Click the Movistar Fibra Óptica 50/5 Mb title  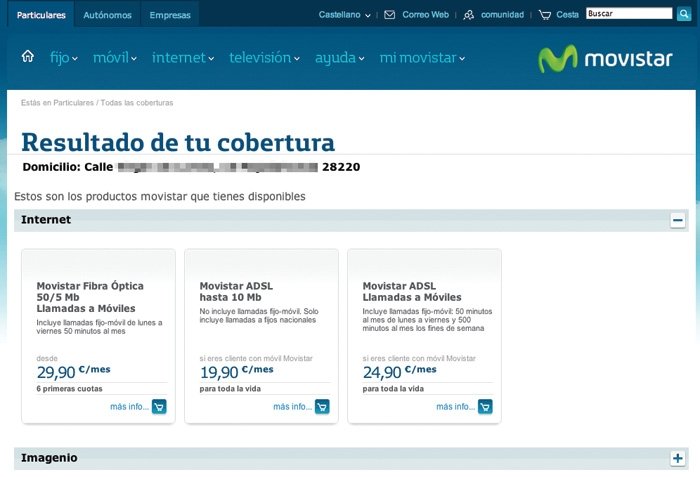[x=90, y=297]
